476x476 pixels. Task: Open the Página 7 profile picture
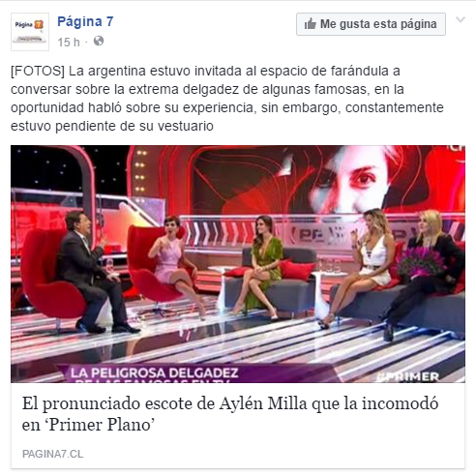tap(30, 32)
